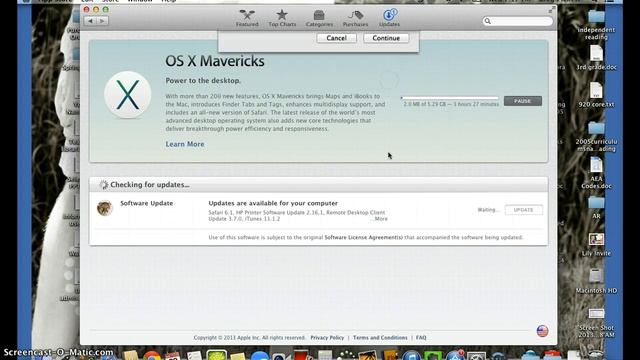Open the Categories section
Screen dimensions: 640x360
tap(319, 18)
